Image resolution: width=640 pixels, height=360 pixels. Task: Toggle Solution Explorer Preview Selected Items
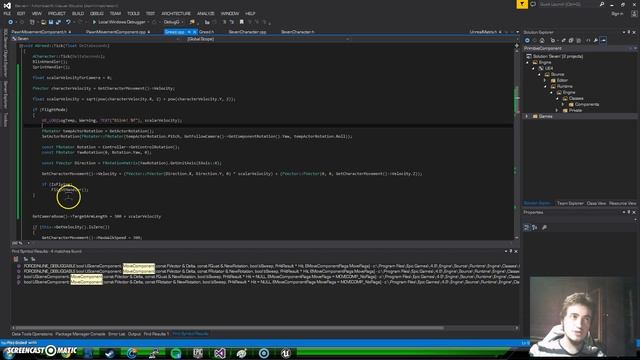(604, 40)
